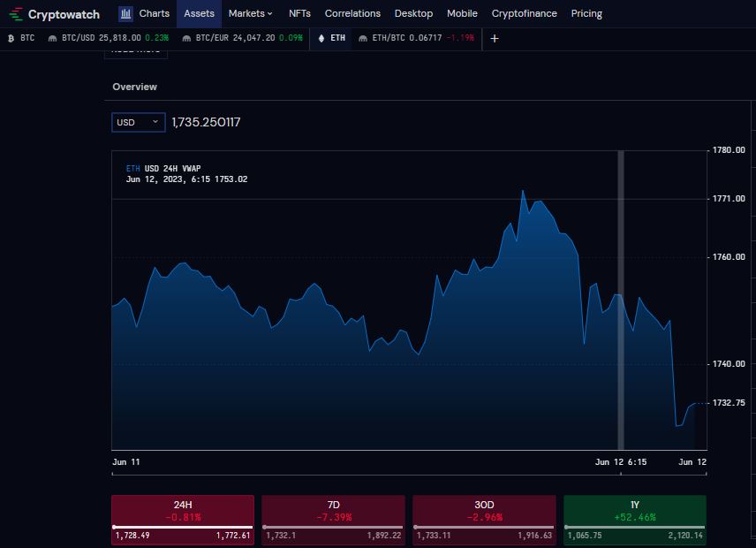Open the Desktop page

413,13
